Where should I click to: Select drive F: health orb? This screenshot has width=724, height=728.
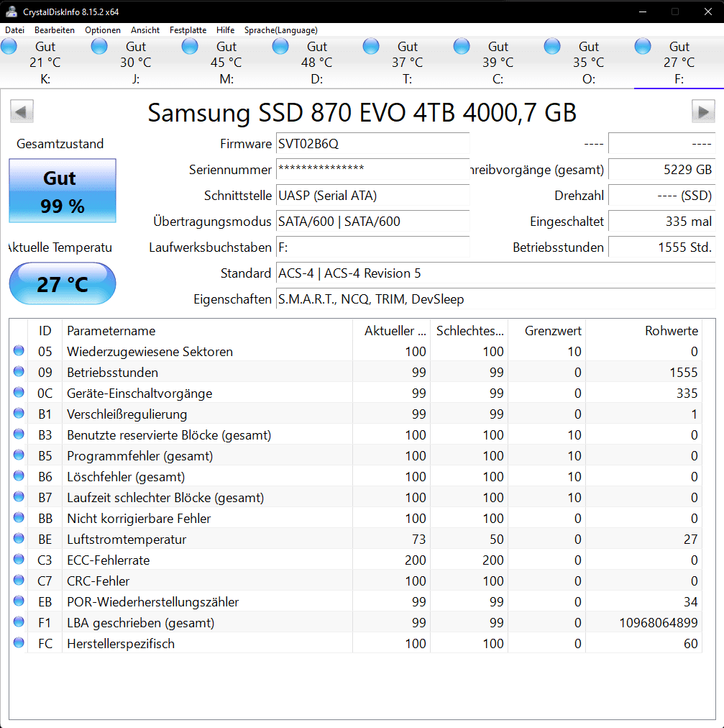643,47
